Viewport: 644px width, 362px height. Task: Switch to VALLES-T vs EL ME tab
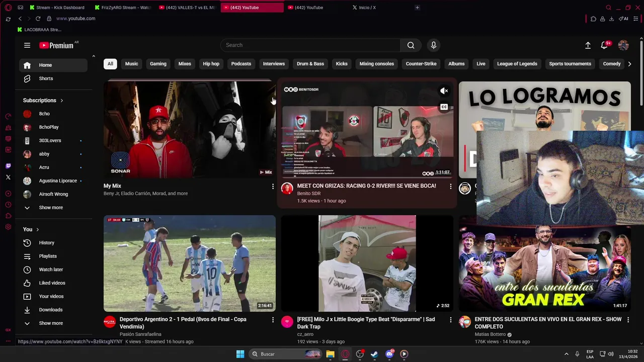(x=187, y=8)
